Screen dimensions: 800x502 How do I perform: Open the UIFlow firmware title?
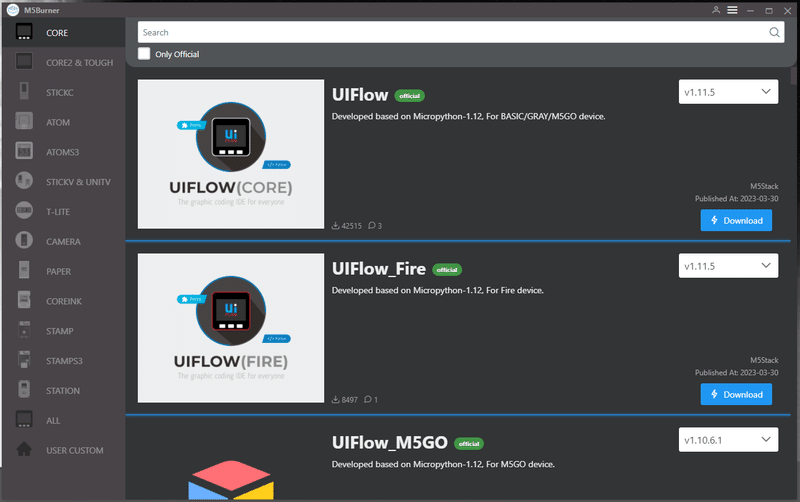[x=360, y=95]
